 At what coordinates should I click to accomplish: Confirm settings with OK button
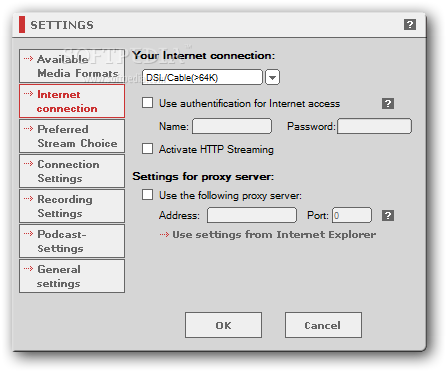coord(223,325)
